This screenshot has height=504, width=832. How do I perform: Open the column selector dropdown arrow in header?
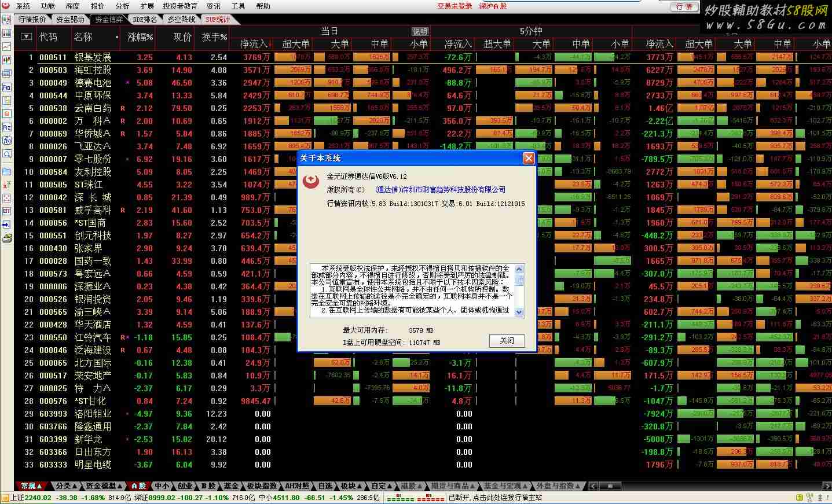point(25,36)
